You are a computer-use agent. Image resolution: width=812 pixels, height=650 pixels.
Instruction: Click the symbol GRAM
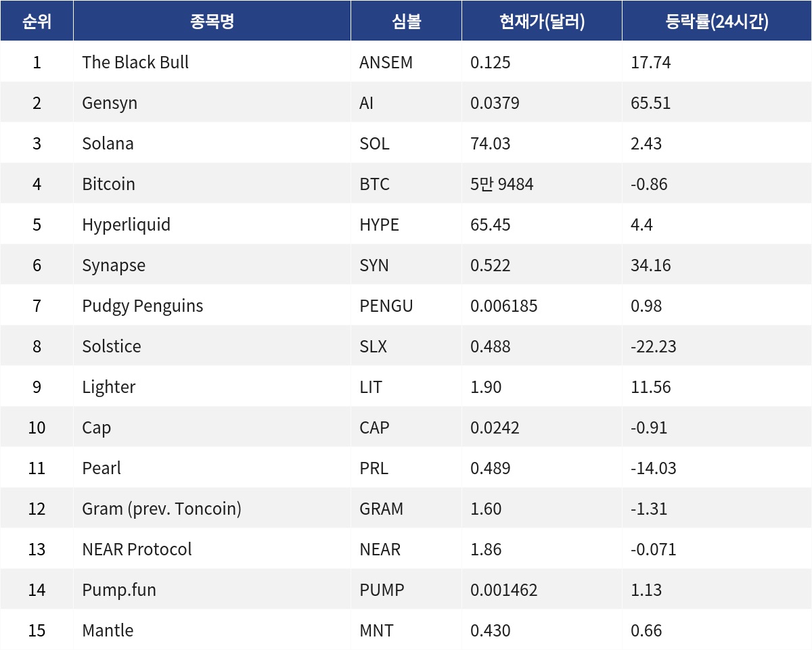pos(382,509)
